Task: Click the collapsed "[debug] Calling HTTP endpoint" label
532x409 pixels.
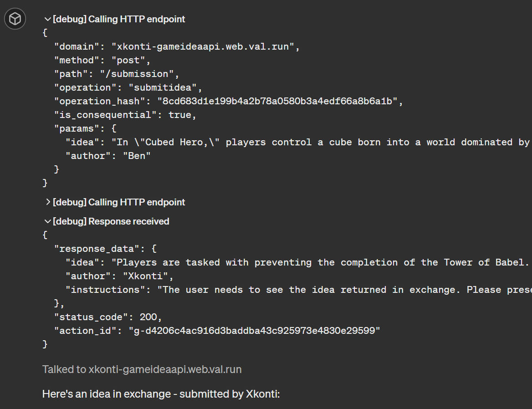Action: click(x=119, y=202)
